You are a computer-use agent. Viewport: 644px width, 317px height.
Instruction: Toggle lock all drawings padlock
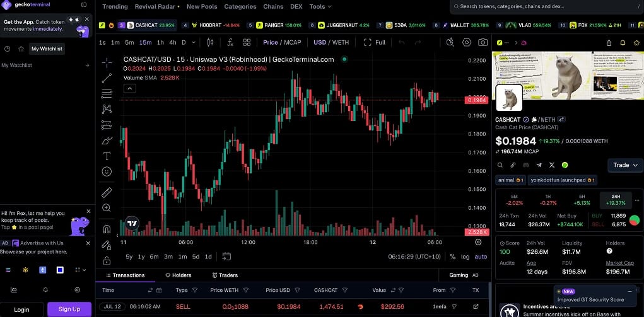click(107, 260)
